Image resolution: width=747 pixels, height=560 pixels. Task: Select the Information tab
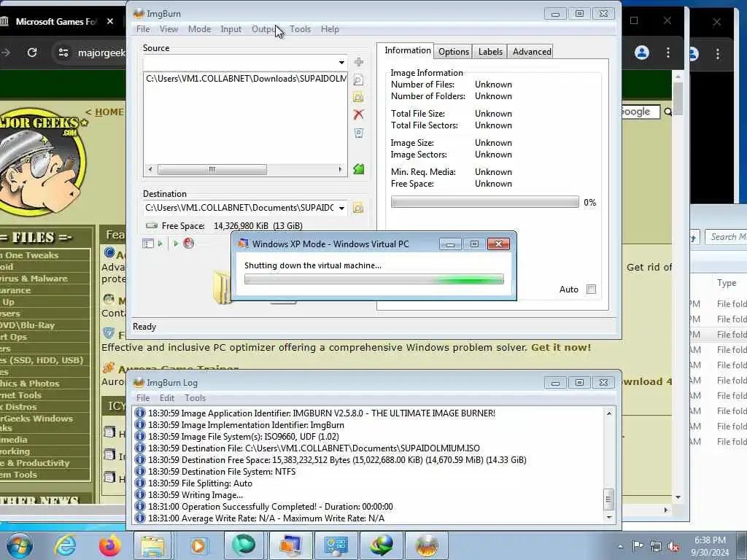pos(407,50)
